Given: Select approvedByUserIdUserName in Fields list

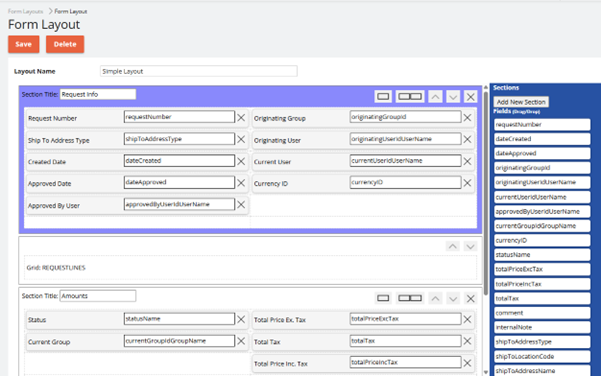Looking at the screenshot, I should click(x=542, y=212).
